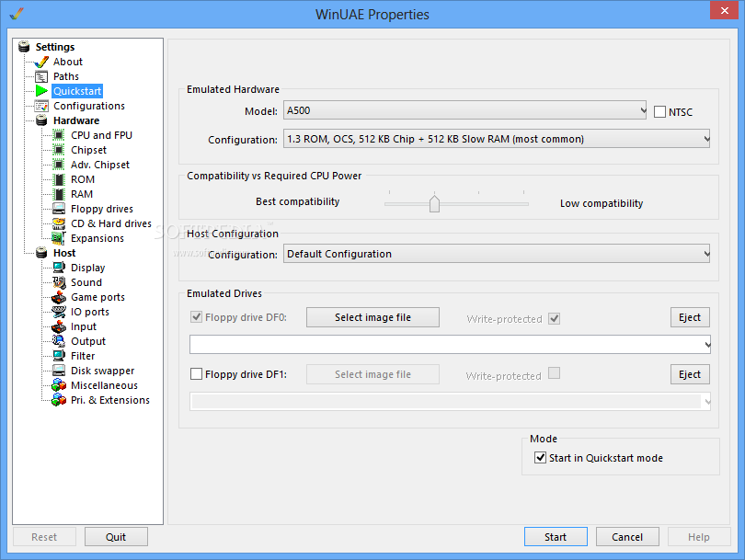Image resolution: width=745 pixels, height=560 pixels.
Task: Click the Reset button
Action: [44, 537]
